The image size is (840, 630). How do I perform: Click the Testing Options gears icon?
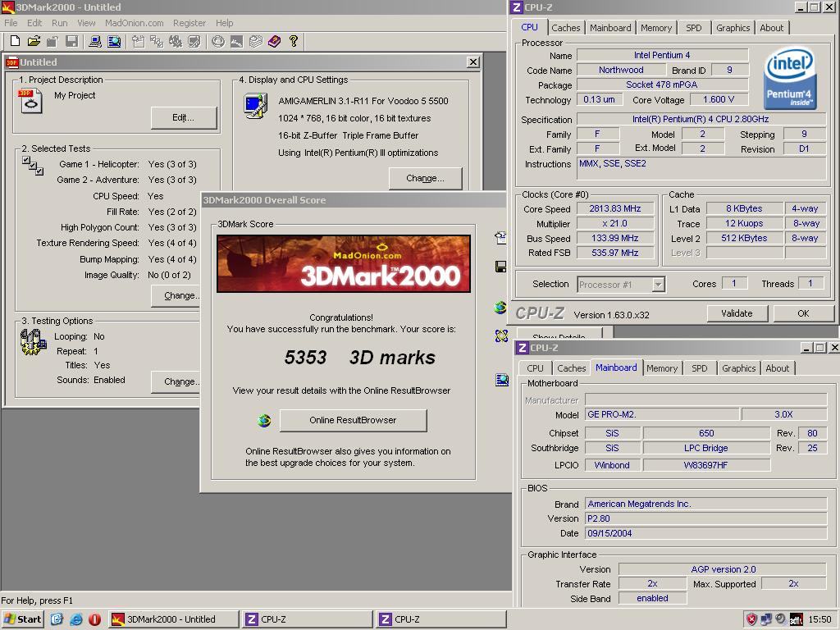[x=33, y=342]
